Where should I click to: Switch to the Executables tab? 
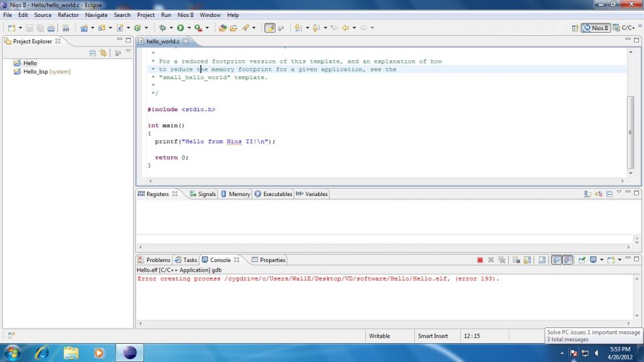click(274, 194)
